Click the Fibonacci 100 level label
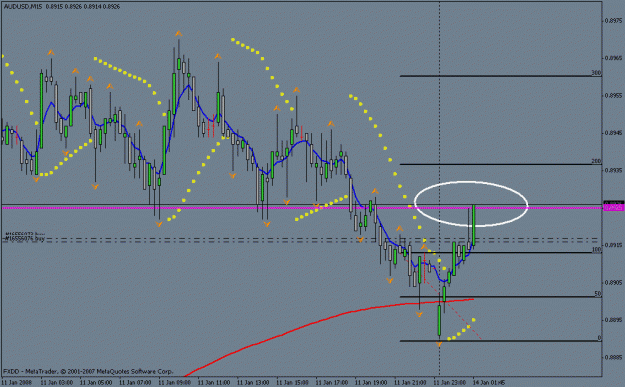The image size is (625, 387). [596, 250]
